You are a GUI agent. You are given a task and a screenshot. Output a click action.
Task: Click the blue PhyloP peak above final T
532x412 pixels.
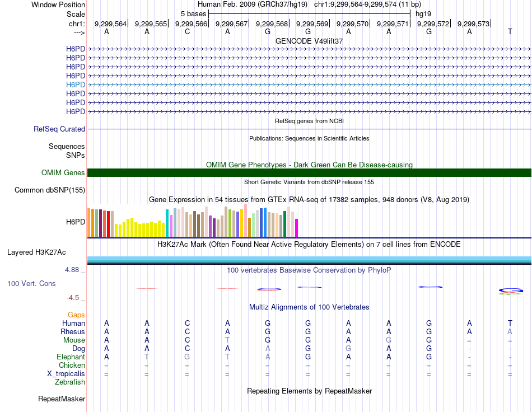(x=511, y=291)
